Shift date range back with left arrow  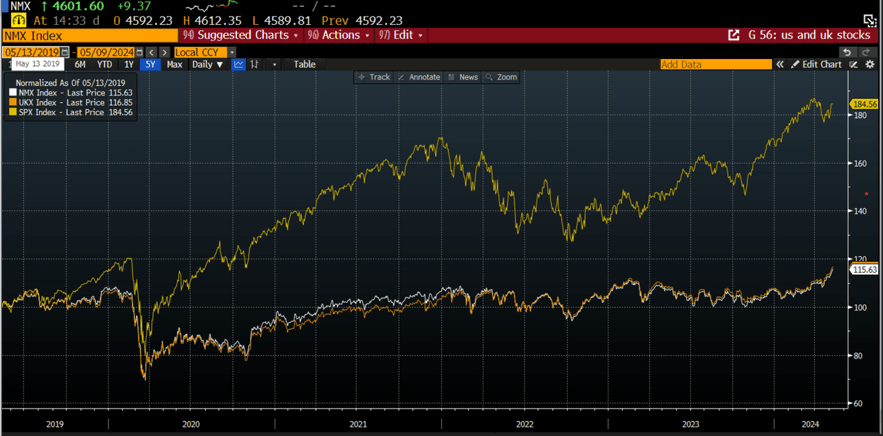pyautogui.click(x=151, y=52)
